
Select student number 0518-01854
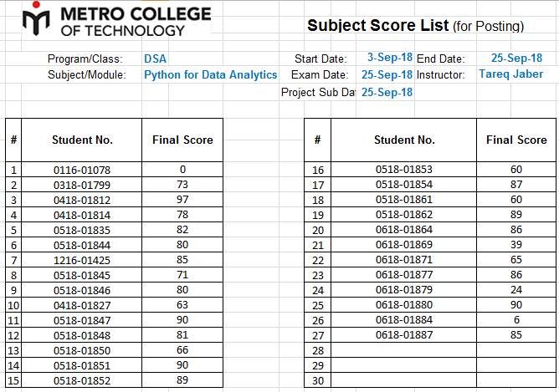(x=404, y=185)
